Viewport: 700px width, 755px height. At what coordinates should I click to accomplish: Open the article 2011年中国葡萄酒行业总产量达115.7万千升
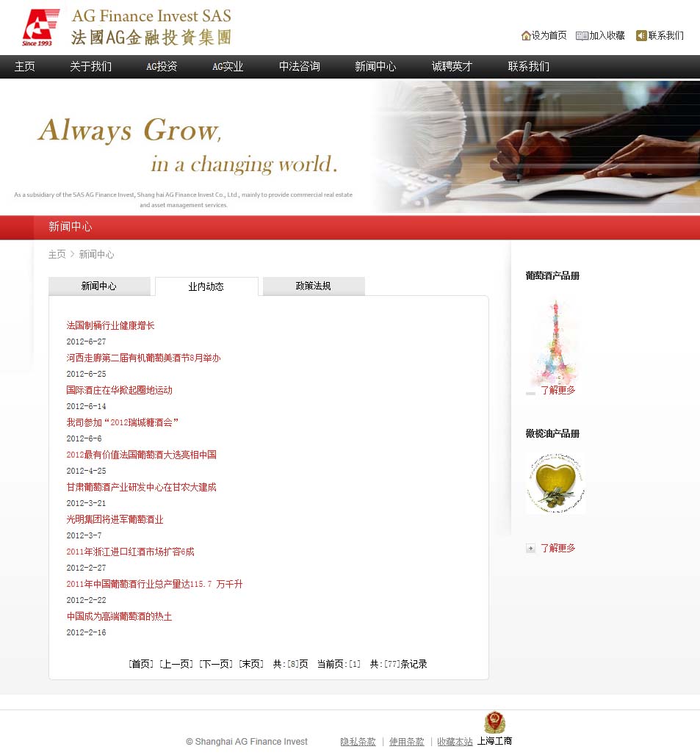tap(154, 584)
